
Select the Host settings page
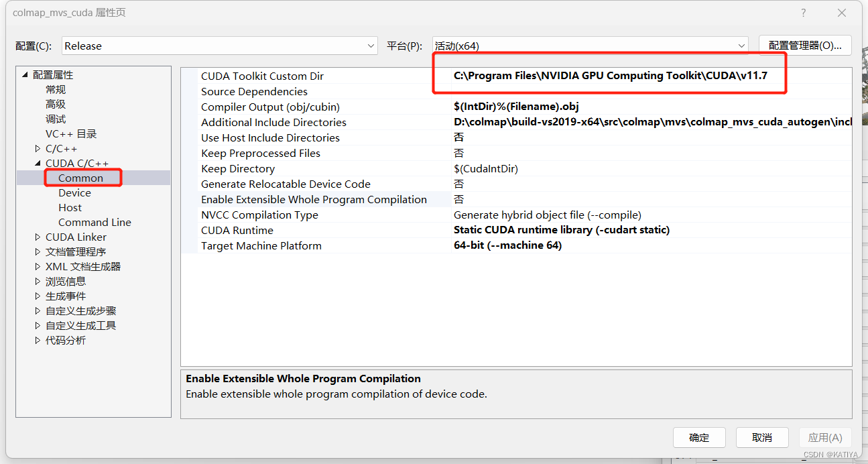[70, 207]
